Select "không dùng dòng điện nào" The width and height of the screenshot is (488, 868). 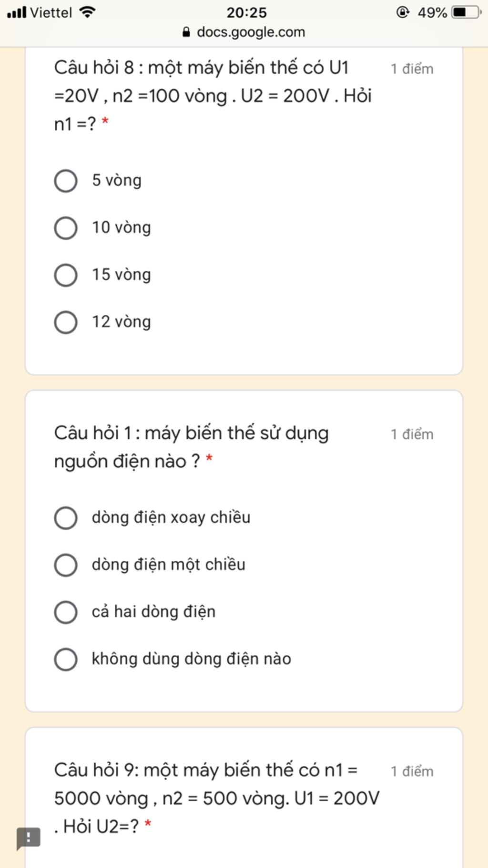(66, 660)
